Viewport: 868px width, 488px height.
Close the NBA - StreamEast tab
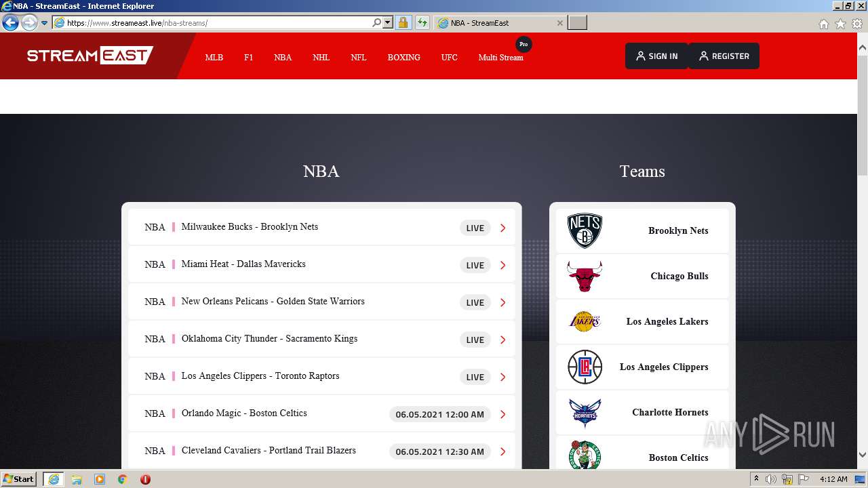point(559,23)
